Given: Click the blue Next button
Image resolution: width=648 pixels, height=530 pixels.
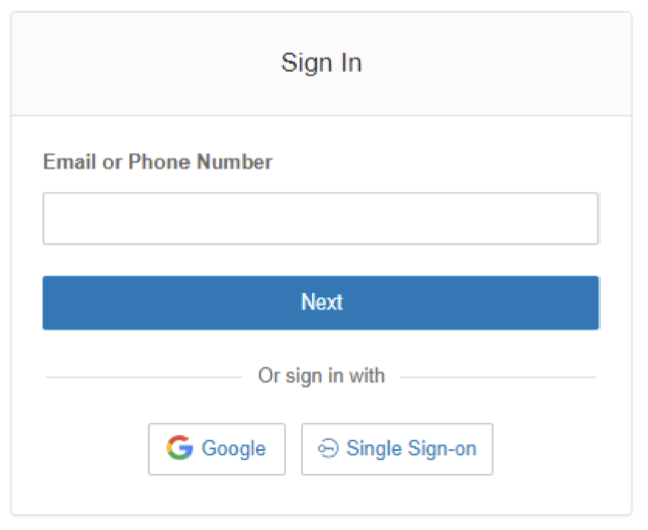Looking at the screenshot, I should coord(321,303).
